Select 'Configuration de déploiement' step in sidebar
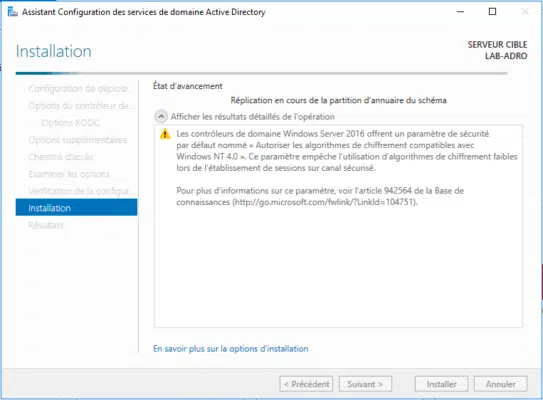Image resolution: width=543 pixels, height=400 pixels. [x=80, y=89]
